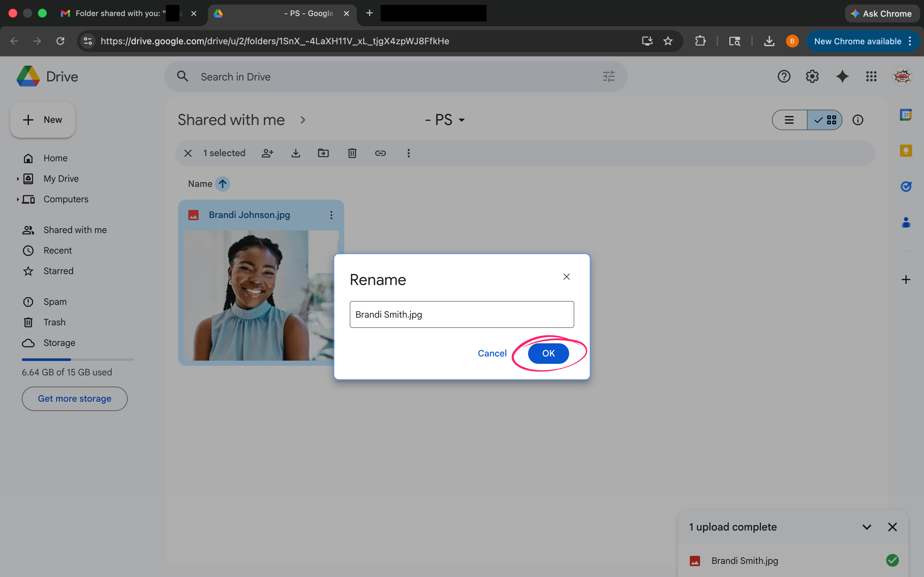Image resolution: width=924 pixels, height=577 pixels.
Task: Click Cancel in the Rename dialog
Action: (x=492, y=353)
